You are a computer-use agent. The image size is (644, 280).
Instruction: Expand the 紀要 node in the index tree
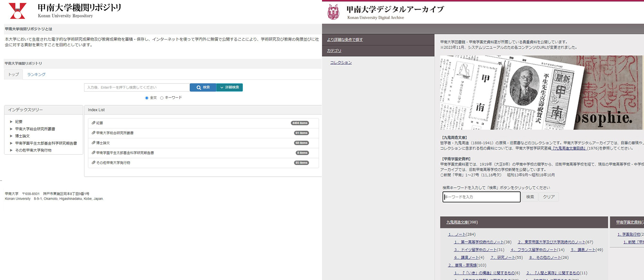pos(11,122)
